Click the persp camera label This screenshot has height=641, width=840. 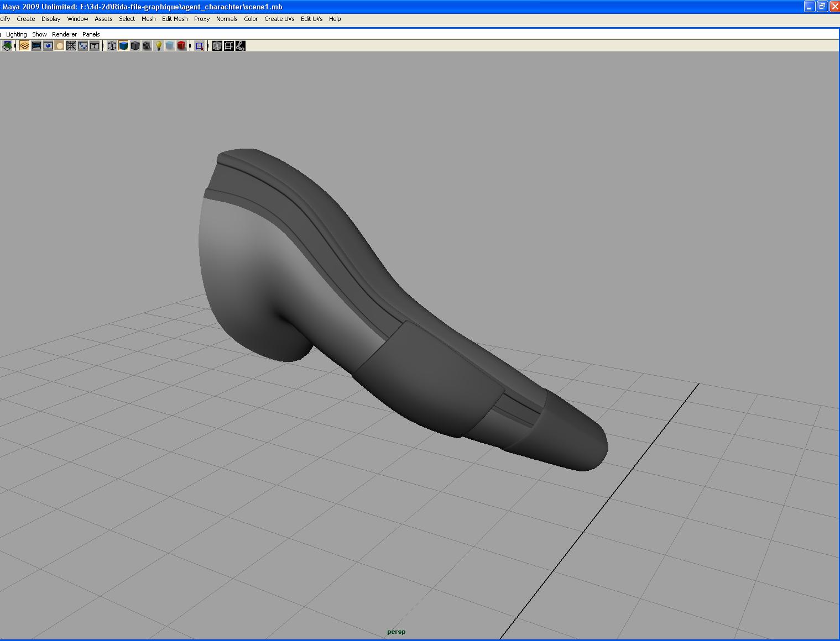pyautogui.click(x=396, y=632)
